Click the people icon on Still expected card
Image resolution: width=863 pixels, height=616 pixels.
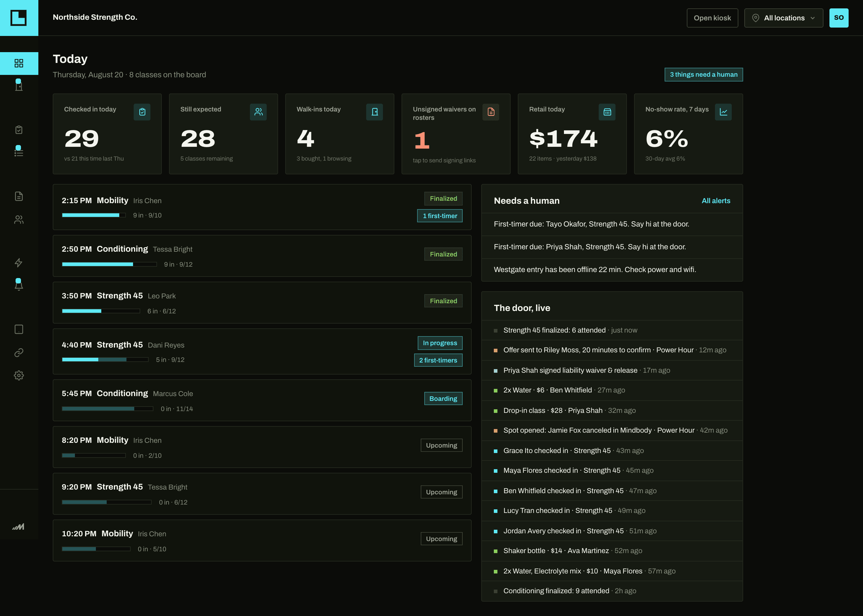tap(258, 112)
